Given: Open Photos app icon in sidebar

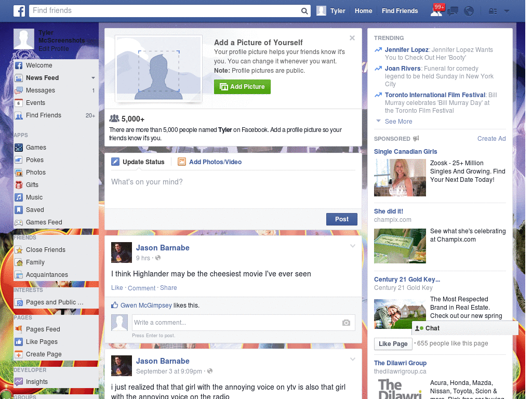Looking at the screenshot, I should point(19,172).
